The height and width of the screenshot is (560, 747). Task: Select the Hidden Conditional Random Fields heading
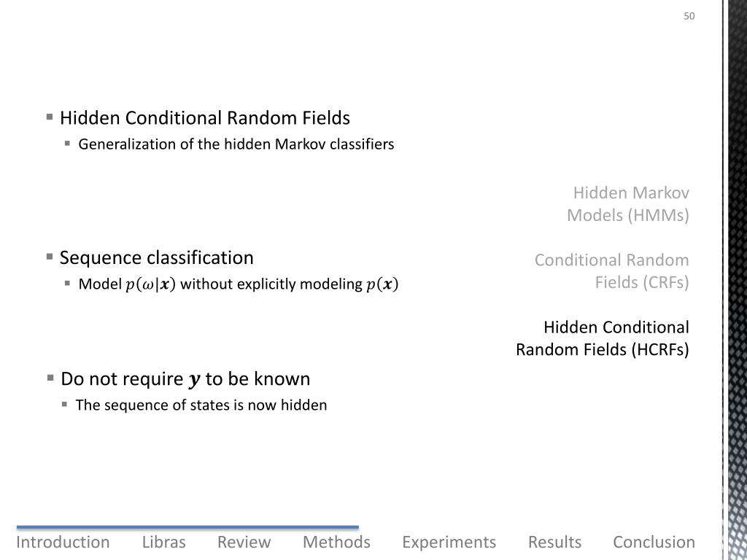tap(205, 117)
